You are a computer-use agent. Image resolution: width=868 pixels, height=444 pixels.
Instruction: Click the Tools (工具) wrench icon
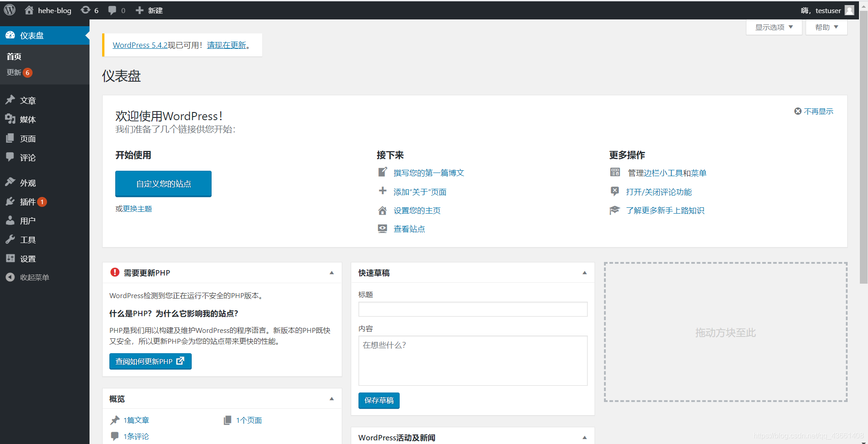pos(10,239)
